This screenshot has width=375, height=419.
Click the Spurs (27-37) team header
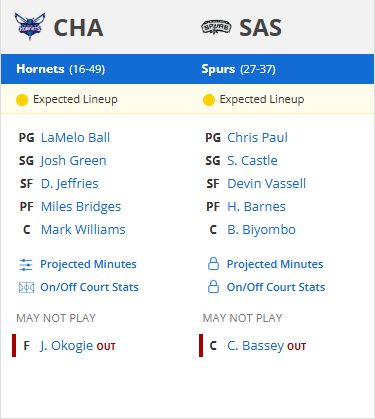coord(239,69)
